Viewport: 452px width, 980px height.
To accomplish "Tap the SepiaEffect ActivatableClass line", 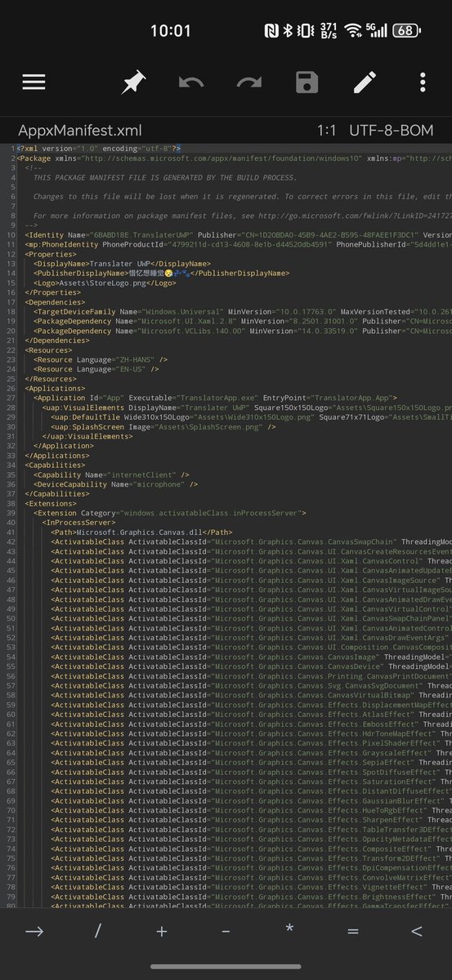I will click(250, 761).
